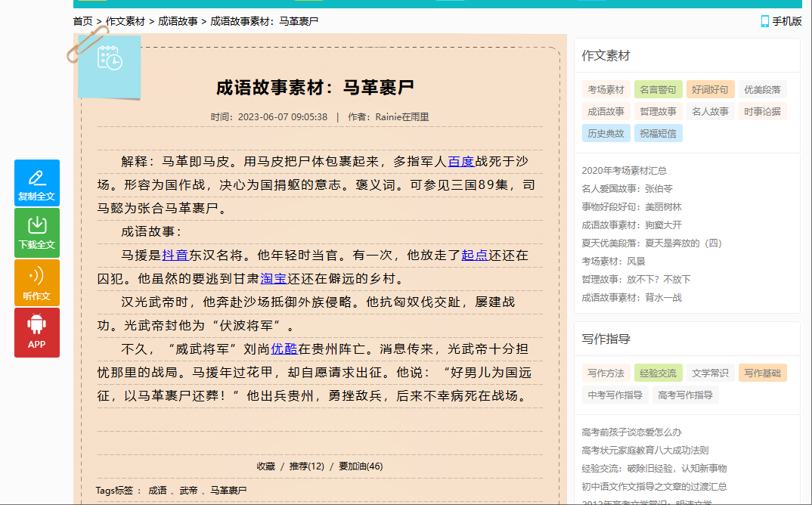The width and height of the screenshot is (812, 505).
Task: Open 夏天优美段落：夏天是奔放的（四） article
Action: tap(652, 243)
